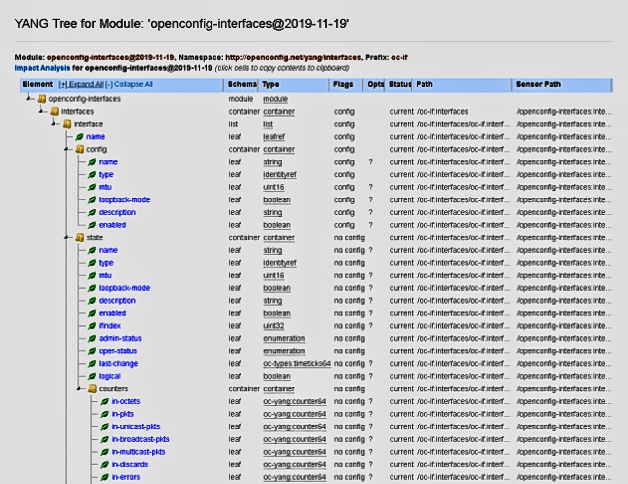Click the leaf icon next to last-change
Screen dimensions: 628x484
tap(91, 363)
